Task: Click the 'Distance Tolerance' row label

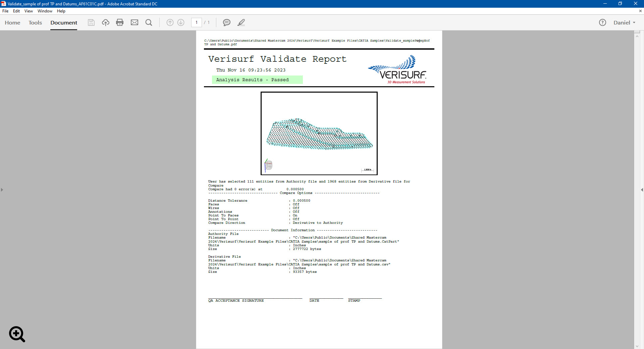Action: [228, 201]
